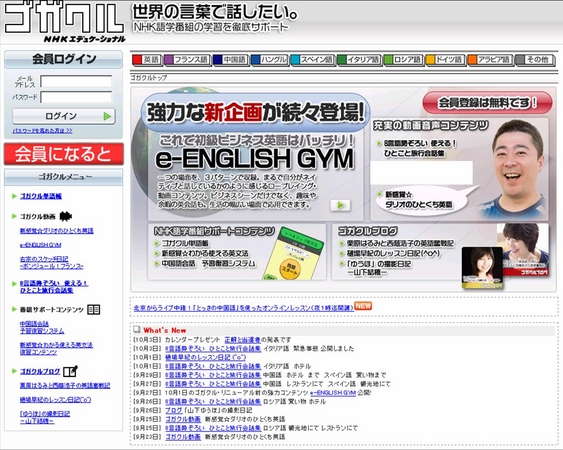
Task: Open the 中国語 language tab
Action: tap(231, 60)
